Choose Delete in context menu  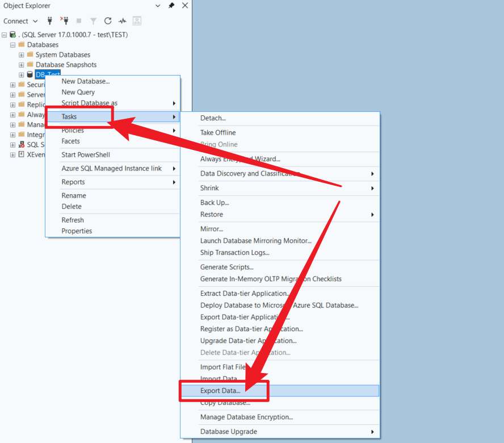(112, 207)
